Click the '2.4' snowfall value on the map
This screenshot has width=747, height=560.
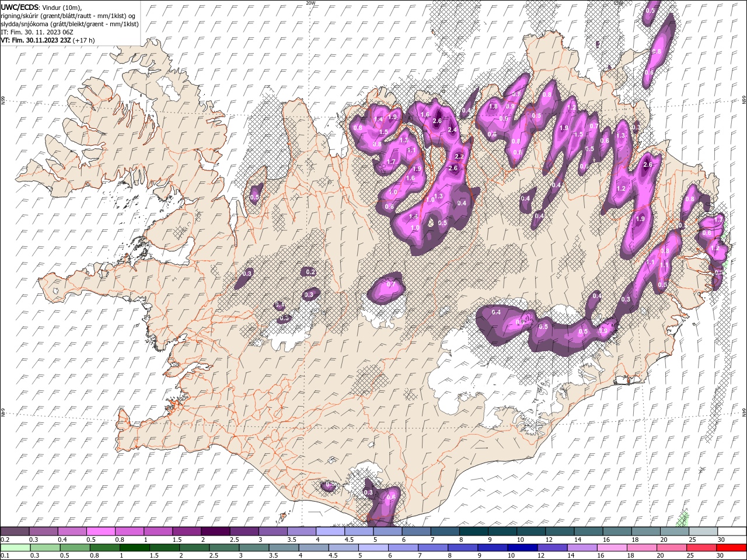point(452,129)
